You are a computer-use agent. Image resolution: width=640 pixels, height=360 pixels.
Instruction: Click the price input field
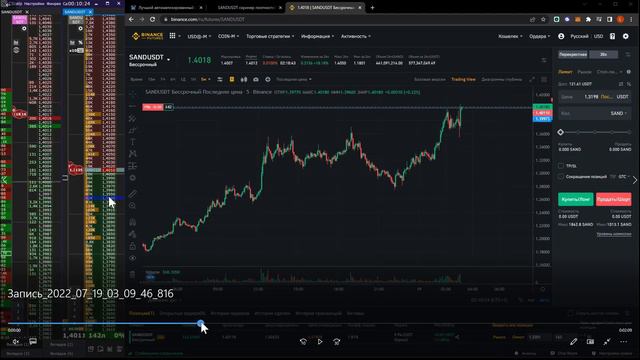coord(594,97)
